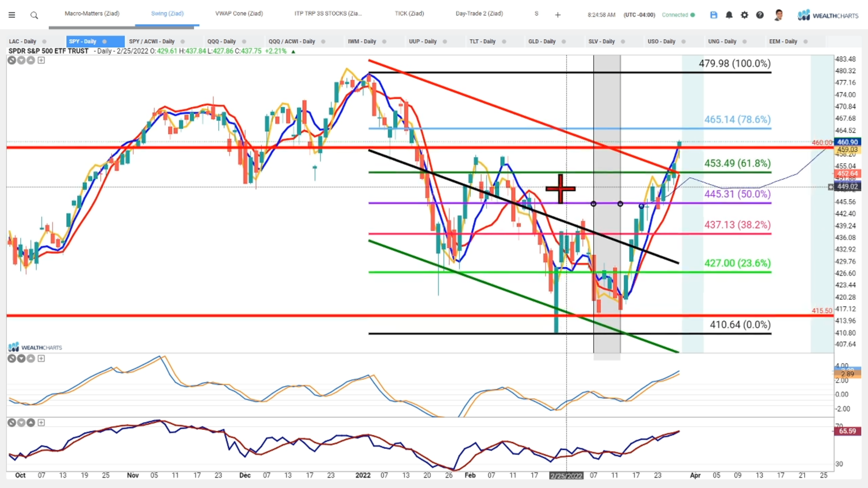Toggle link dot on QQQ - Daily tab
868x488 pixels.
(244, 41)
